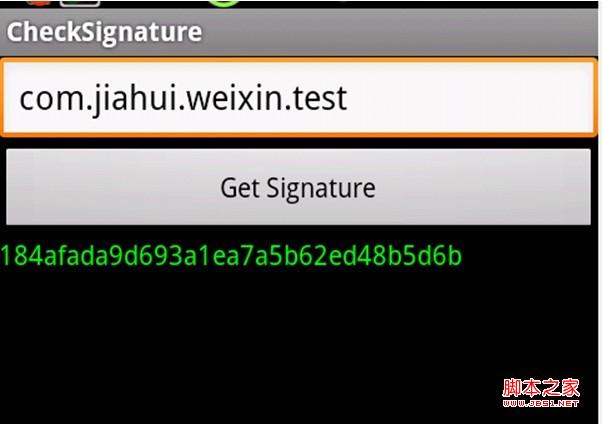Image resolution: width=602 pixels, height=429 pixels.
Task: Focus the package name input field
Action: [299, 98]
